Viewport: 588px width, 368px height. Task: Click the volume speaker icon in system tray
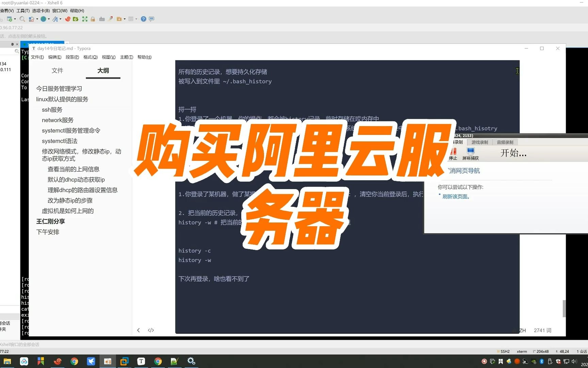(574, 361)
